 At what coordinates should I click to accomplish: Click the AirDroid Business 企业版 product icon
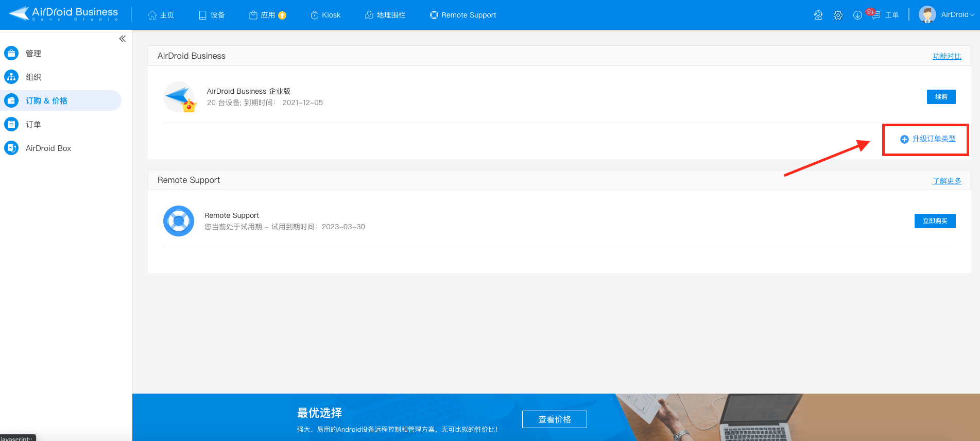click(x=180, y=97)
